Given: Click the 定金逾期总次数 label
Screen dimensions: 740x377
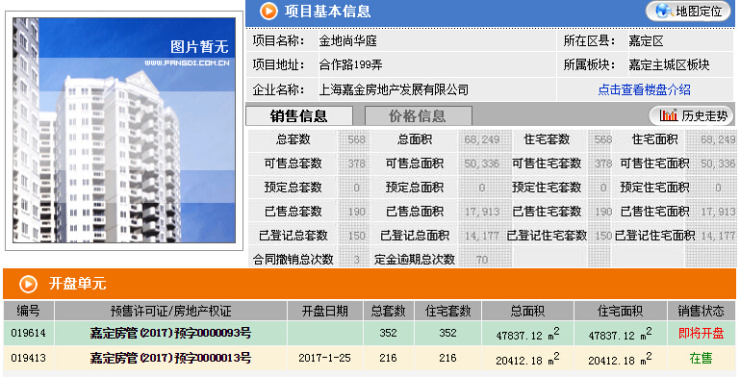Looking at the screenshot, I should coord(415,260).
